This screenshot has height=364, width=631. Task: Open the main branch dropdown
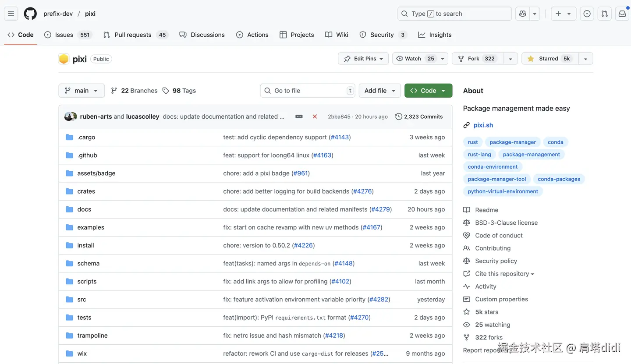pyautogui.click(x=82, y=91)
